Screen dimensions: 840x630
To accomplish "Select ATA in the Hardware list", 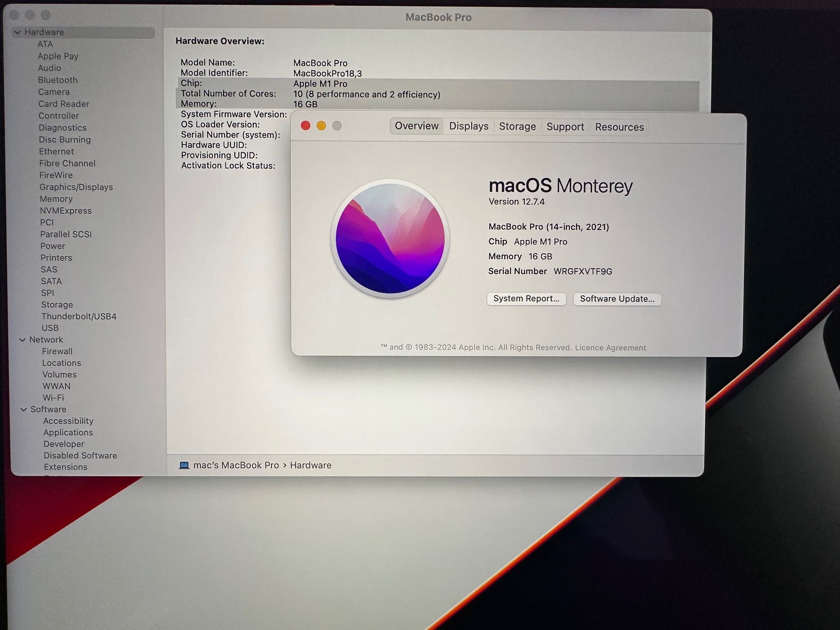I will [x=45, y=44].
